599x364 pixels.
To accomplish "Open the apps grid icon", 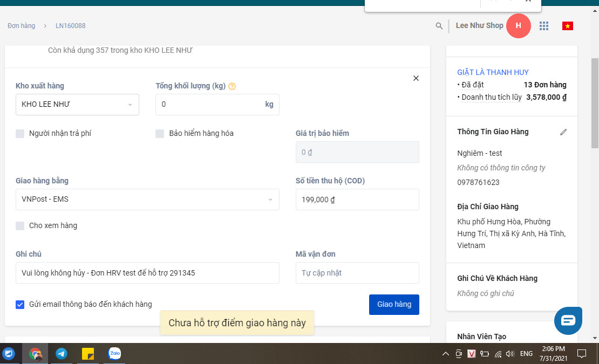I will [544, 26].
